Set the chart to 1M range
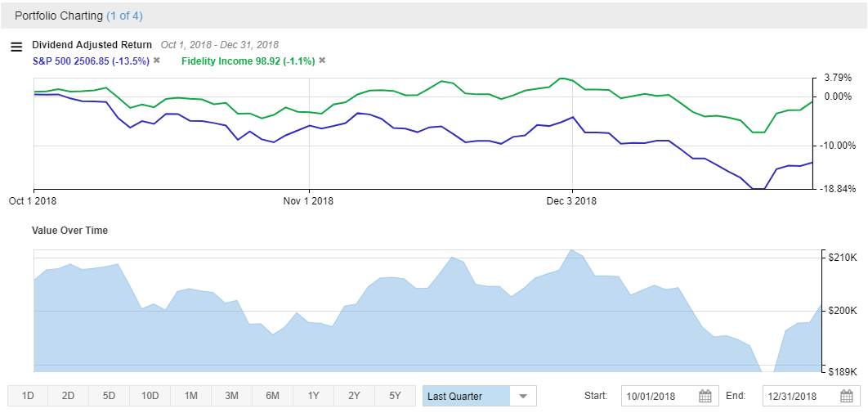Screen dimensions: 868x413 tap(191, 396)
